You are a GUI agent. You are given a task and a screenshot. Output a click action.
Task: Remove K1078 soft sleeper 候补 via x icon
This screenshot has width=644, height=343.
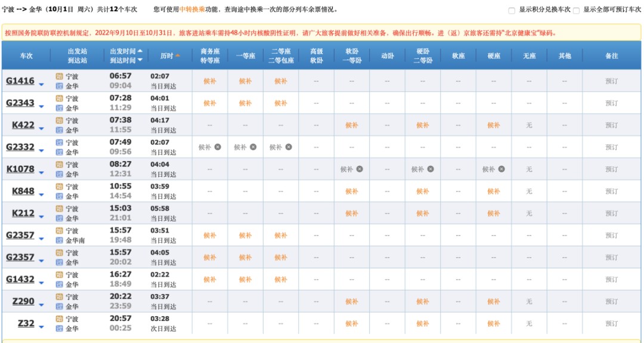point(360,169)
